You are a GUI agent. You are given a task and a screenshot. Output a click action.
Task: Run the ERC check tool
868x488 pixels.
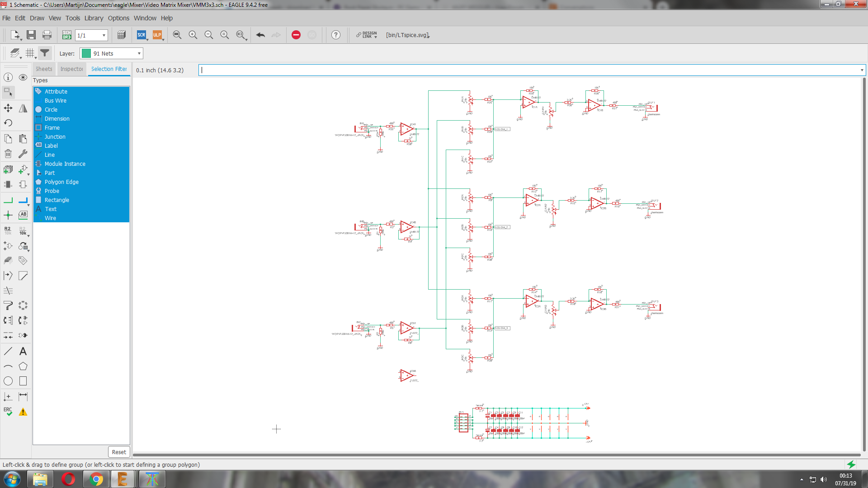pos(8,412)
